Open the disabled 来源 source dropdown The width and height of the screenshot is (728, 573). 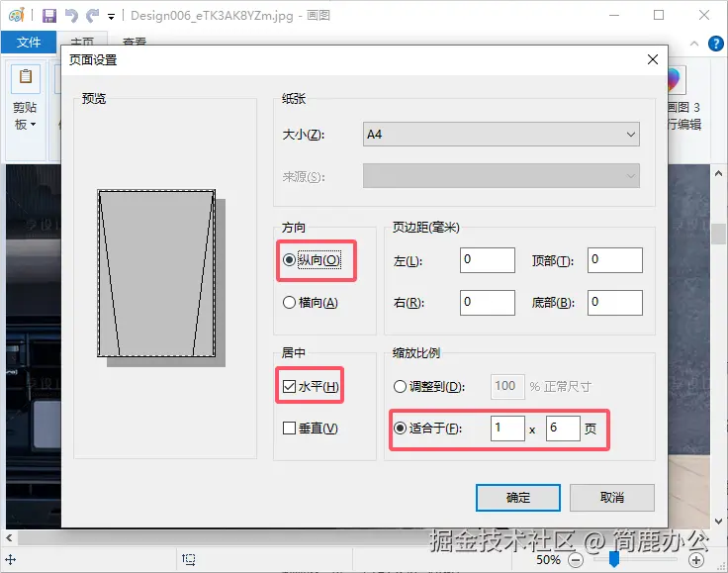500,176
